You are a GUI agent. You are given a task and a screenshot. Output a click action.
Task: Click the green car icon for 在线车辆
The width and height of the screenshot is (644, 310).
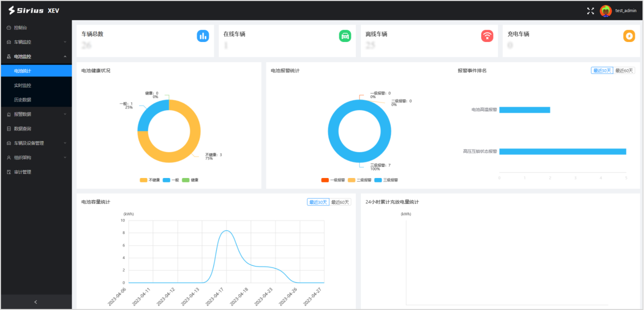[x=345, y=36]
